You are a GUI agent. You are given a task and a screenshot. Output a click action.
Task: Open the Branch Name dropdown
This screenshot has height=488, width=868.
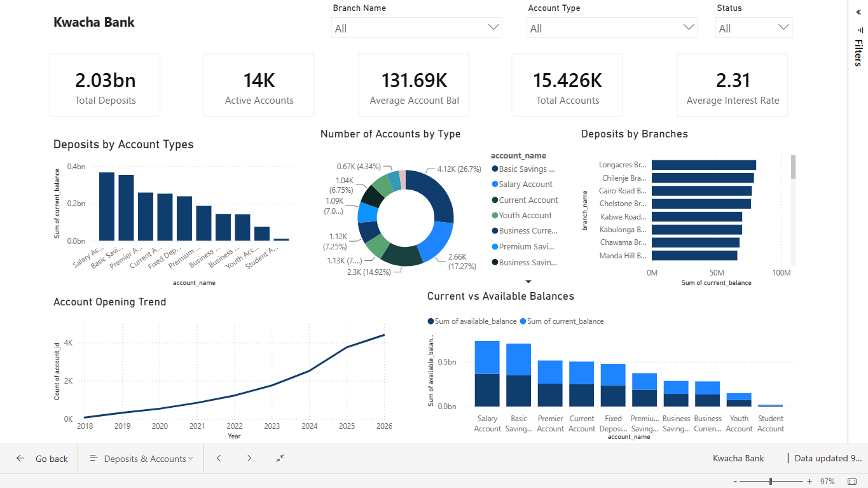[417, 27]
